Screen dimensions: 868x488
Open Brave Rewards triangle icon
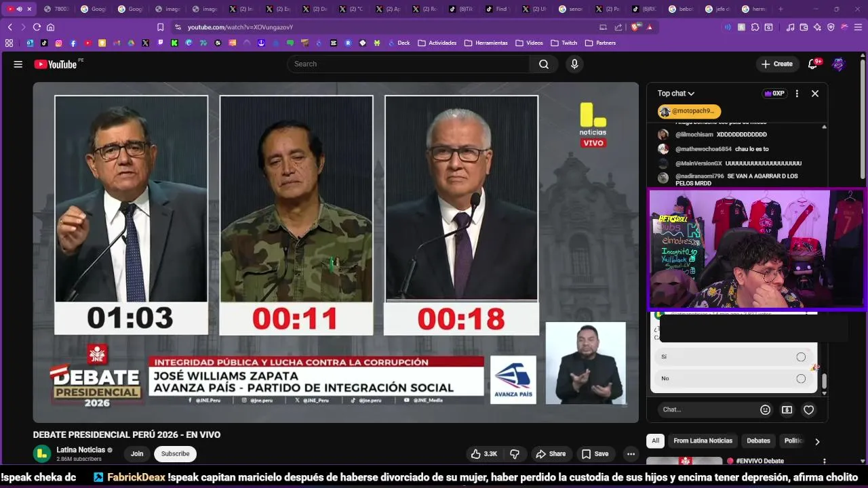650,27
